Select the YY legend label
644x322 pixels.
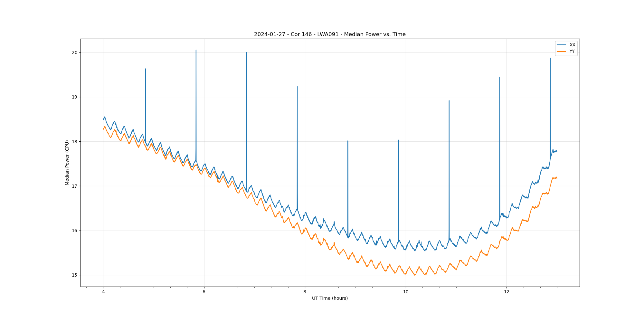coord(572,52)
